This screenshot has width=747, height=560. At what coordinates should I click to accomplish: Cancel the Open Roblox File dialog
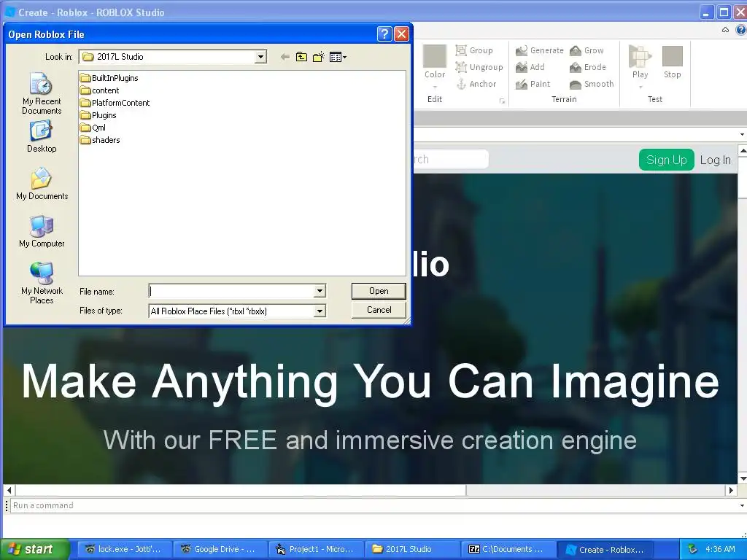(379, 310)
